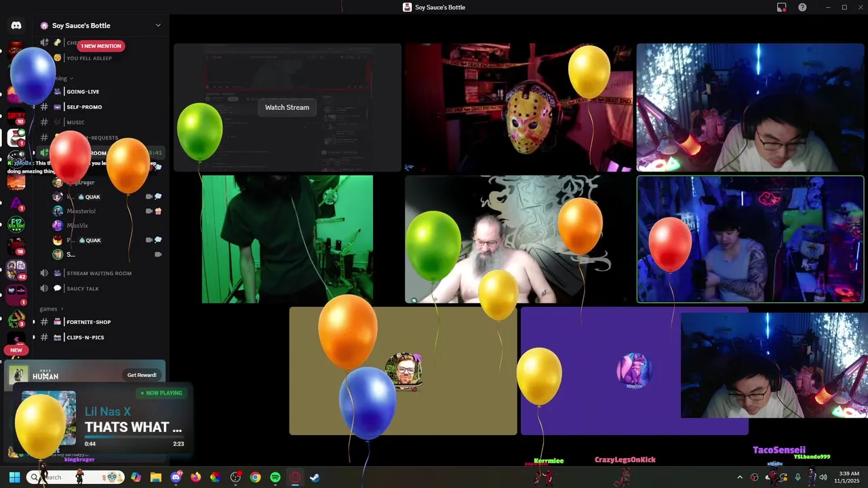Screen dimensions: 868x488
Task: Open server icon with 42 badge
Action: tap(16, 268)
